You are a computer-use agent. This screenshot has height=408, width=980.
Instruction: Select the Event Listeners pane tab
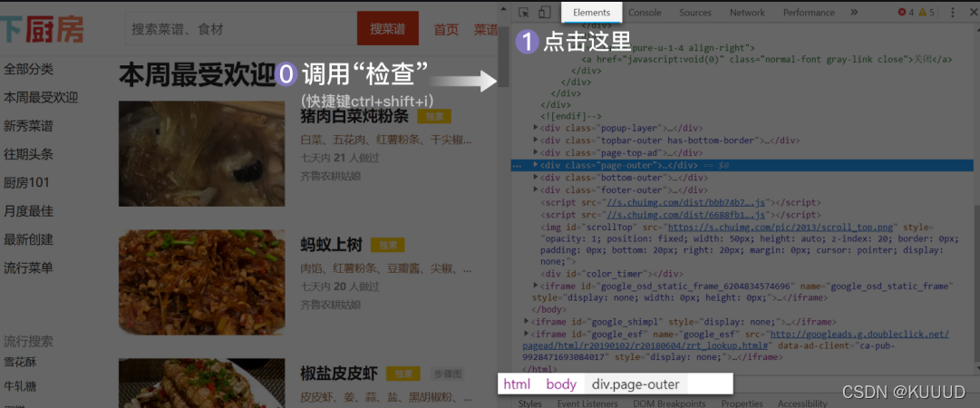[x=587, y=403]
